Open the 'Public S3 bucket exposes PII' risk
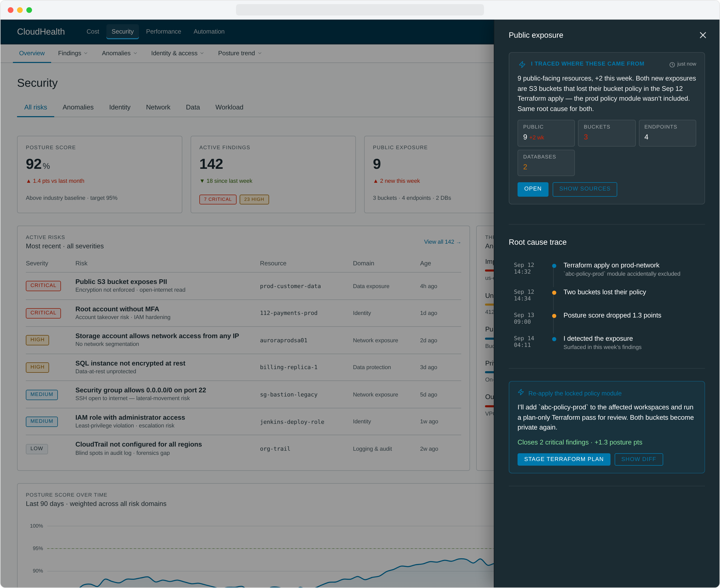The image size is (720, 588). [243, 286]
